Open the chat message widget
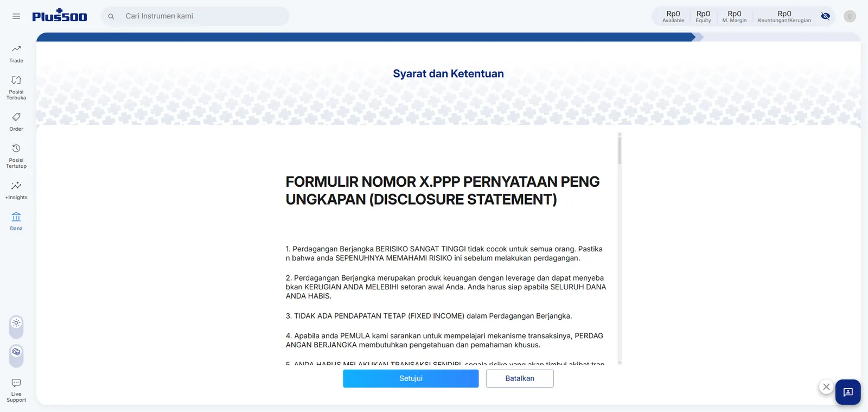Viewport: 868px width, 412px height. 848,392
